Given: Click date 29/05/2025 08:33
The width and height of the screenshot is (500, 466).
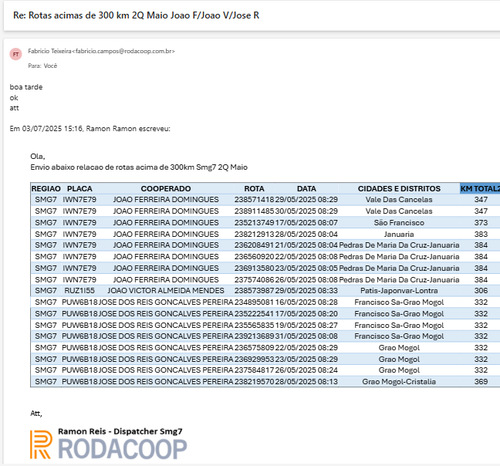Looking at the screenshot, I should coord(306,291).
